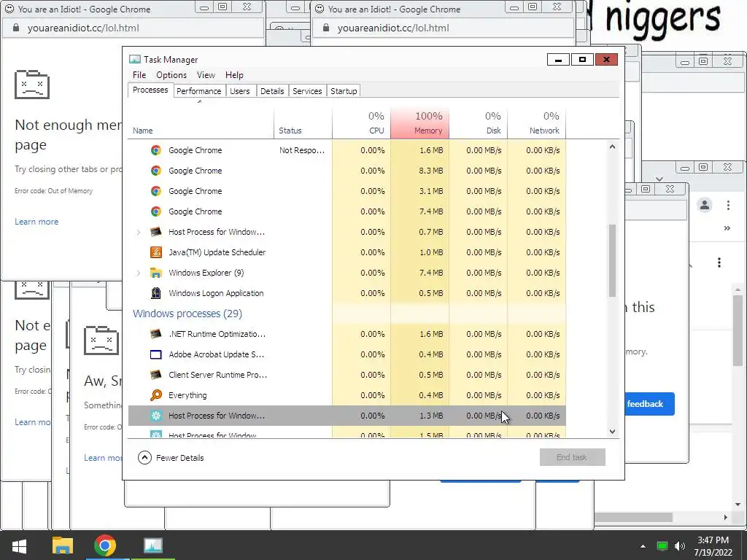The image size is (747, 560).
Task: Switch to Chrome via taskbar icon
Action: coord(105,545)
